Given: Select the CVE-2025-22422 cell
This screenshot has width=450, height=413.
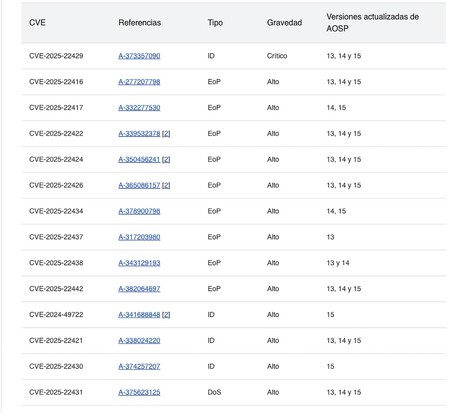Looking at the screenshot, I should (56, 134).
